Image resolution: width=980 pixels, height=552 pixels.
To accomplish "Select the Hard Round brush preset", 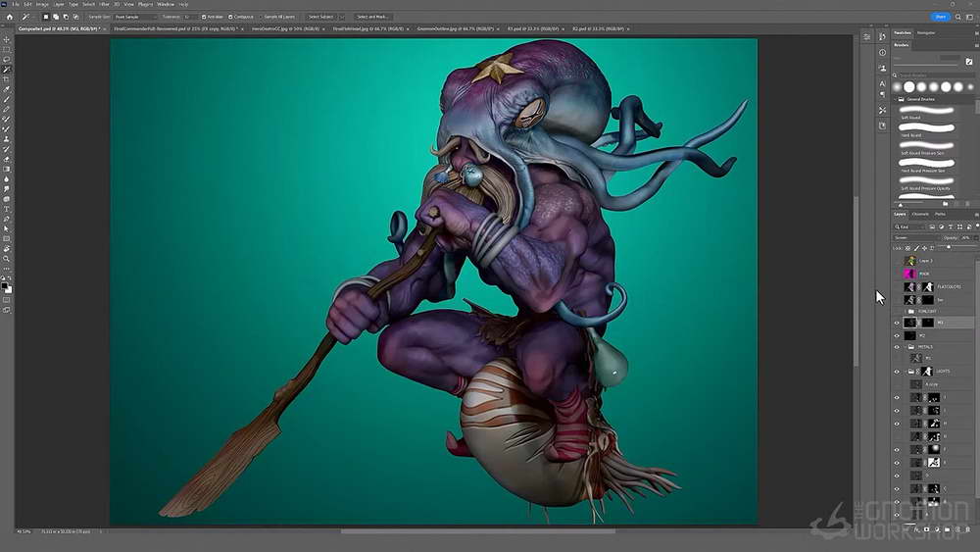I will pos(927,129).
